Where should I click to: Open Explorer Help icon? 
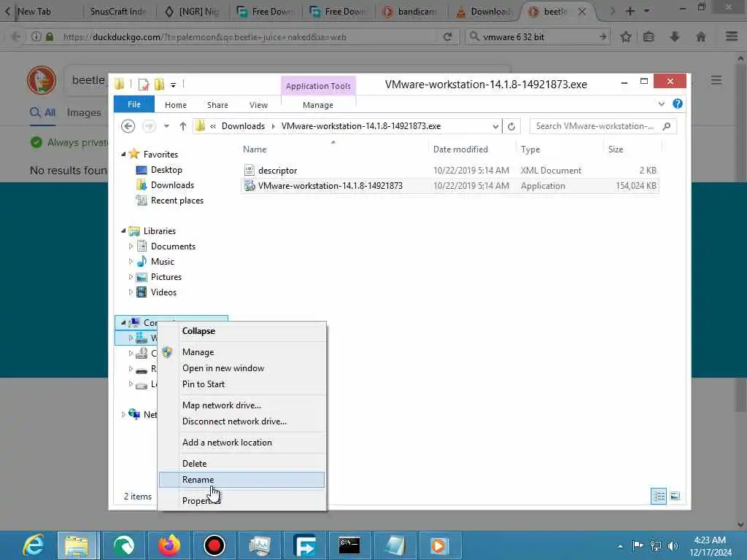pos(678,104)
